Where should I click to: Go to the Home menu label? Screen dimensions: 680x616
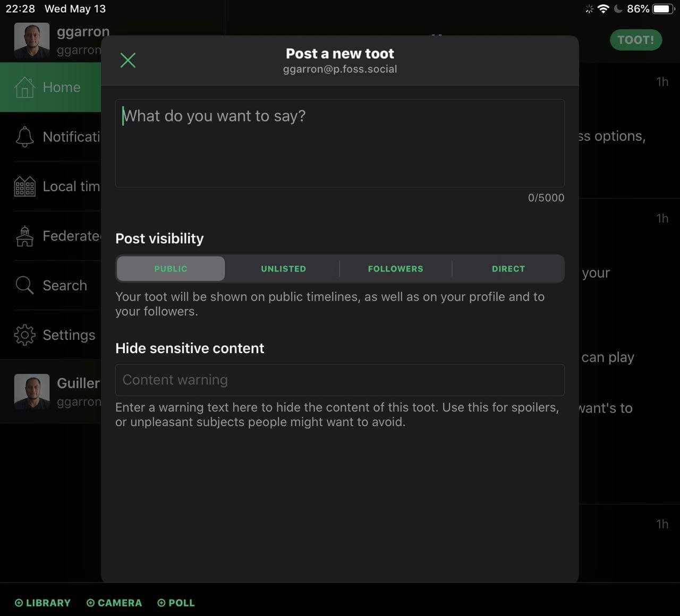(x=62, y=87)
